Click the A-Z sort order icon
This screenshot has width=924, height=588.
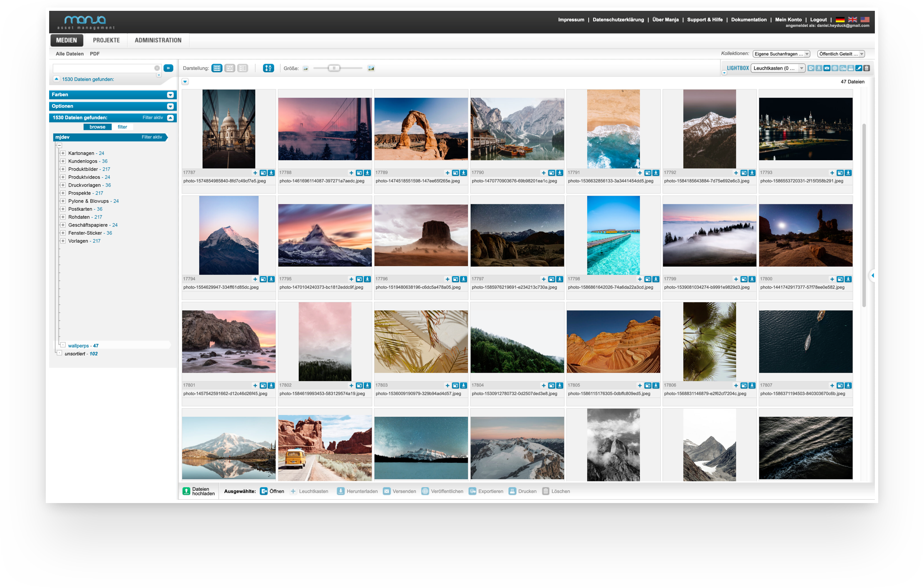[x=268, y=68]
